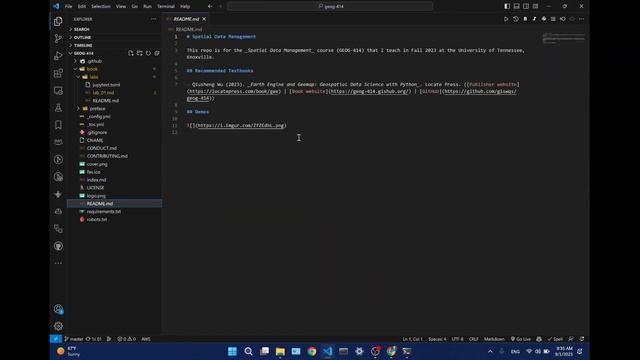This screenshot has height=360, width=640.
Task: Expand the OUTLINE section
Action: (114, 37)
